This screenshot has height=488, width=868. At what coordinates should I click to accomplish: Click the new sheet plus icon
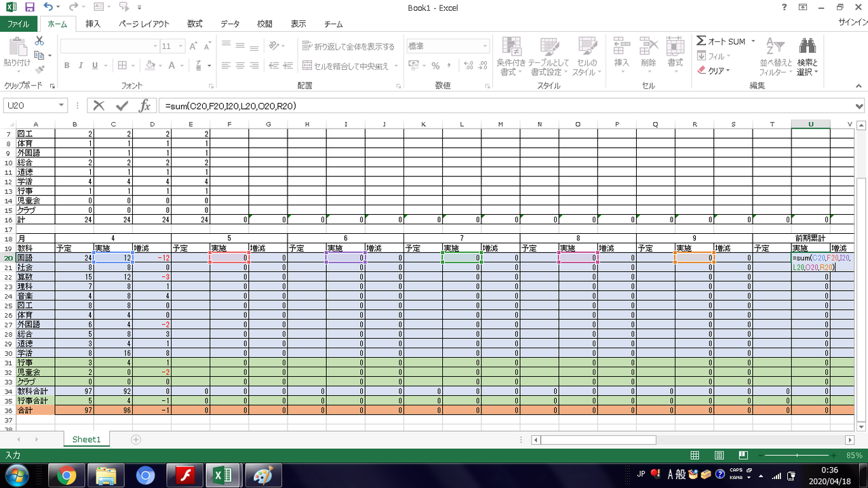136,439
